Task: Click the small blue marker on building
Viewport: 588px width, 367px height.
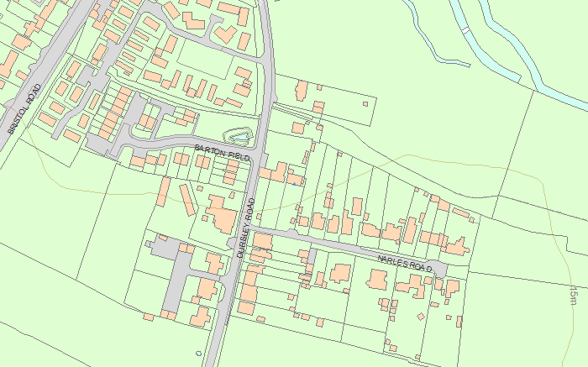Action: tap(295, 184)
